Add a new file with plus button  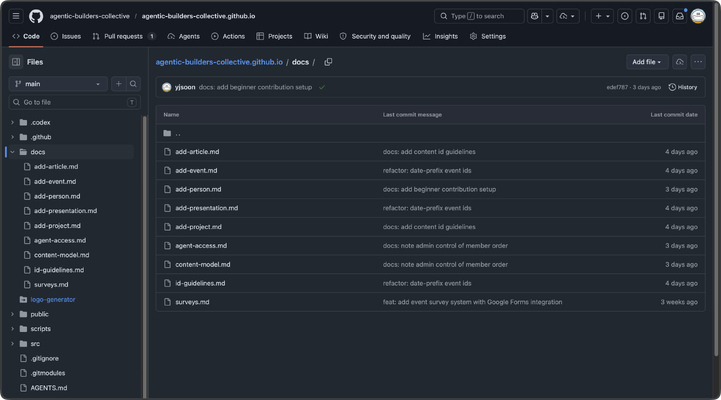coord(119,84)
